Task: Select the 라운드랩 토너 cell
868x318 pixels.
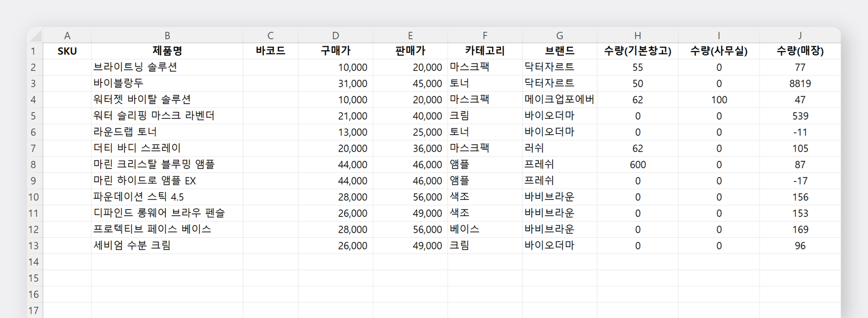Action: (x=167, y=132)
